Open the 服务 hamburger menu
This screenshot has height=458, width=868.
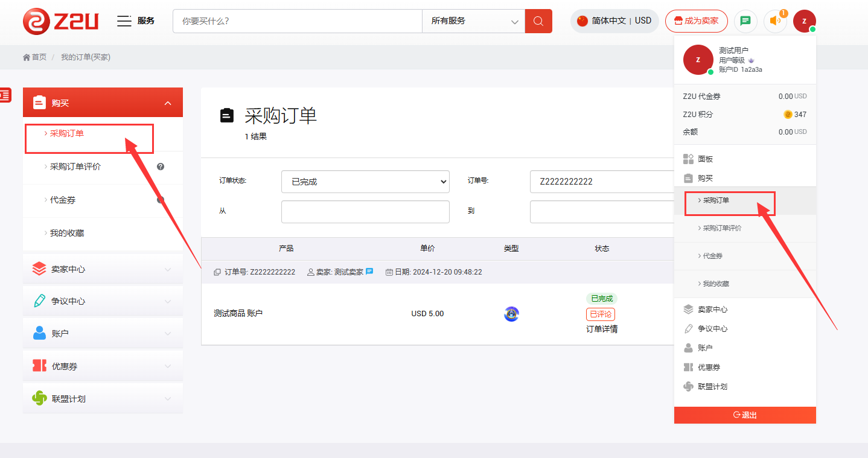[x=124, y=21]
